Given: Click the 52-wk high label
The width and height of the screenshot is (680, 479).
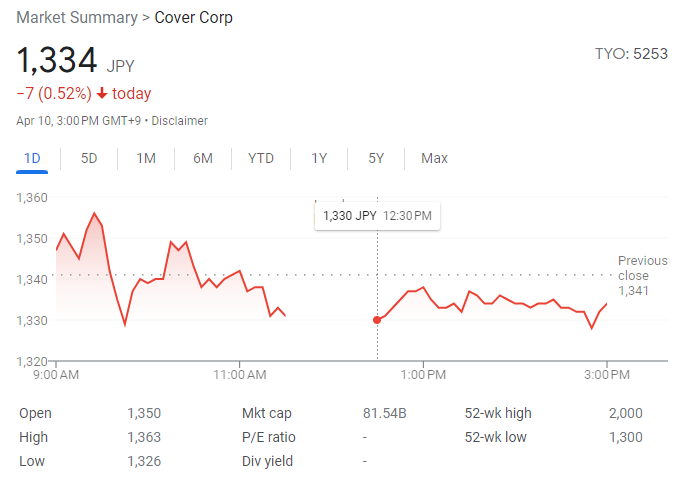Looking at the screenshot, I should click(498, 413).
